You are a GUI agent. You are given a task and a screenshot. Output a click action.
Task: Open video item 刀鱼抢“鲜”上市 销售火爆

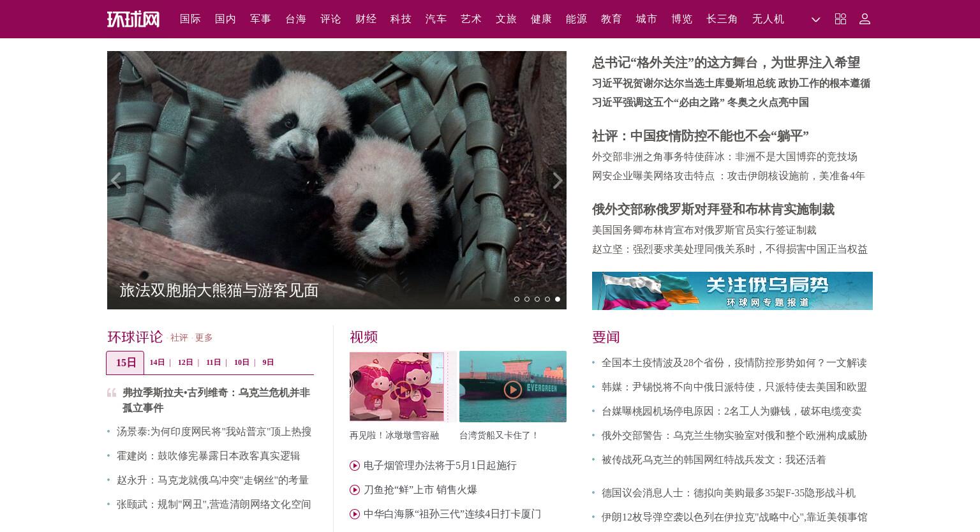coord(420,490)
